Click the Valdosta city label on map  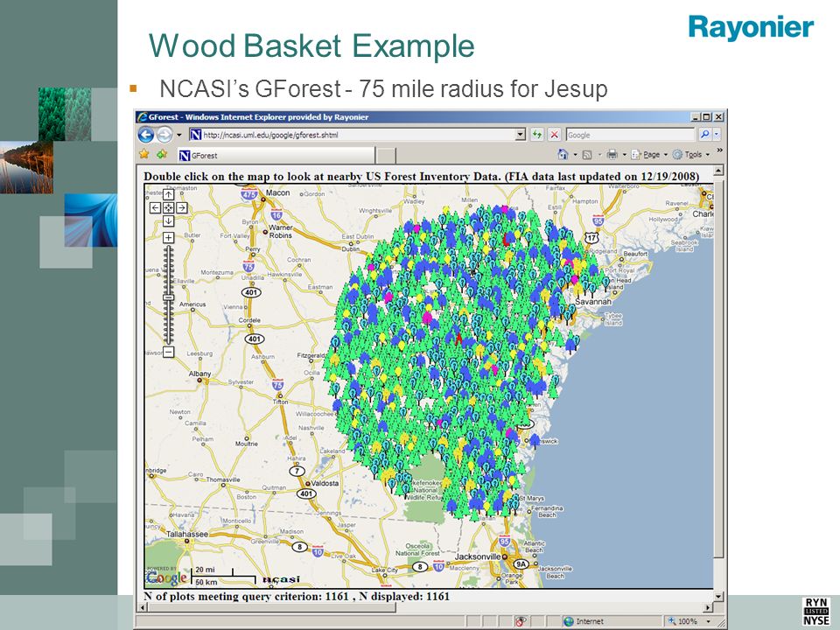point(325,483)
